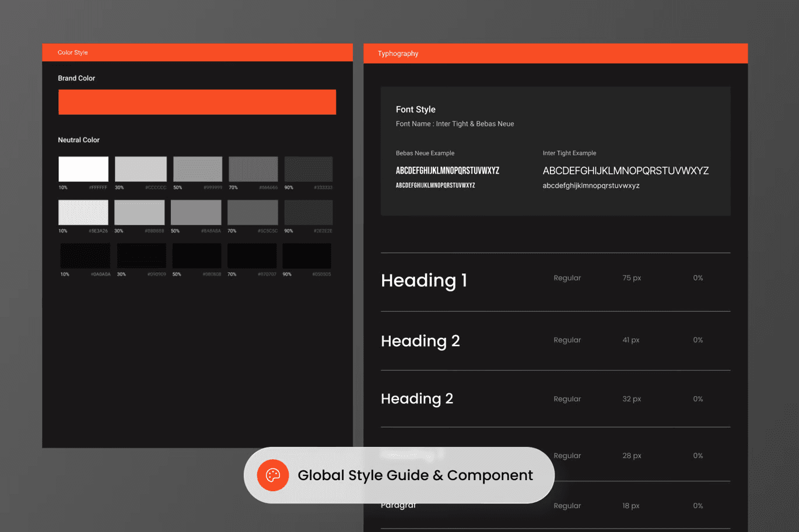Viewport: 799px width, 532px height.
Task: Choose the #333333 dark gray swatch
Action: click(309, 169)
